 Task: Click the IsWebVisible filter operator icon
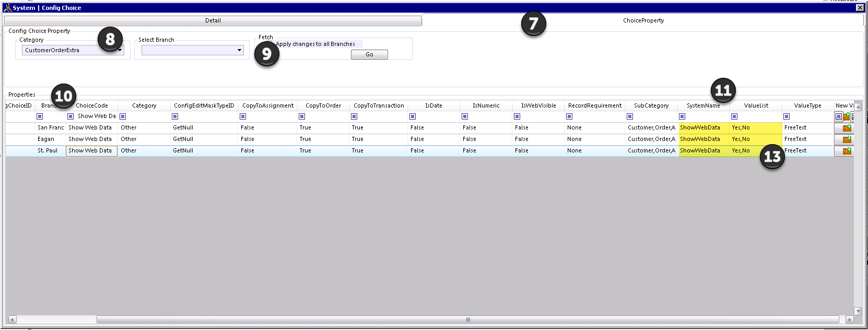pos(517,116)
